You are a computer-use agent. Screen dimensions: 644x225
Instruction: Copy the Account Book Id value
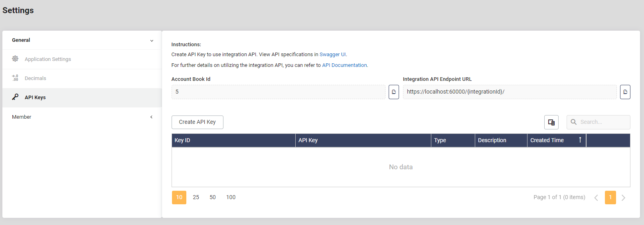click(x=394, y=92)
